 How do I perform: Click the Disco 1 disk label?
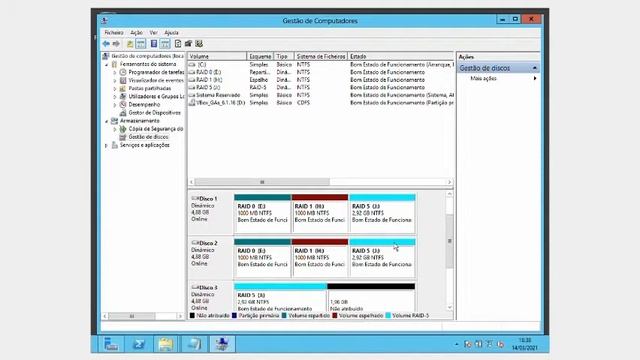tap(211, 213)
